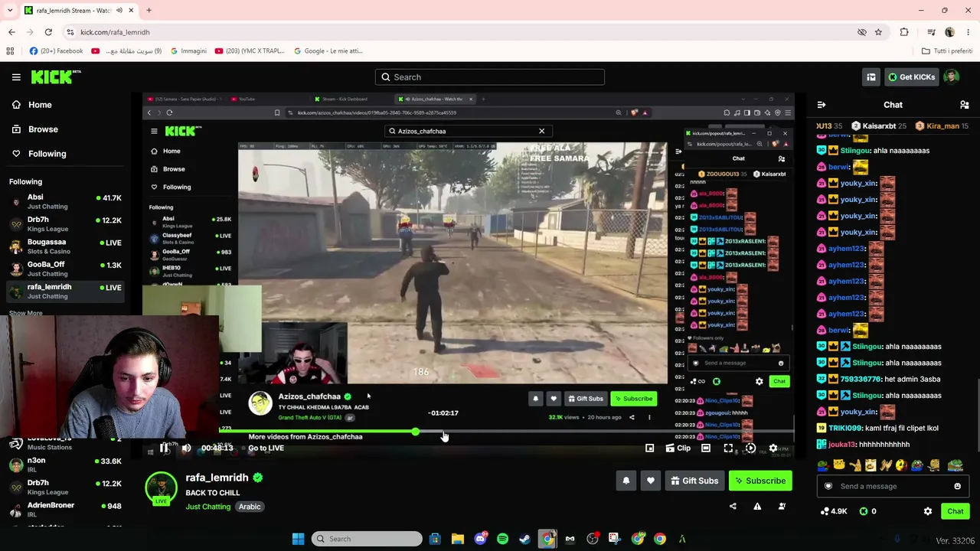Open Spotify from the taskbar
This screenshot has width=980, height=551.
[x=502, y=539]
